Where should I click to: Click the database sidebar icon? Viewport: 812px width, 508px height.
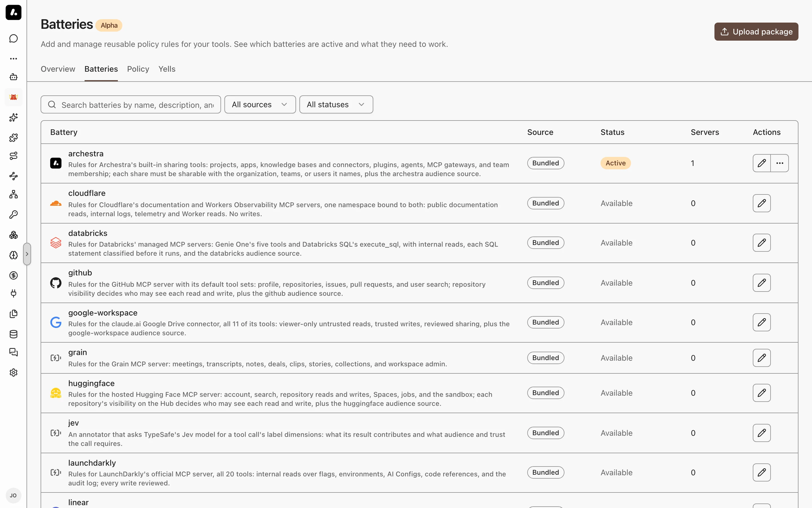[14, 334]
